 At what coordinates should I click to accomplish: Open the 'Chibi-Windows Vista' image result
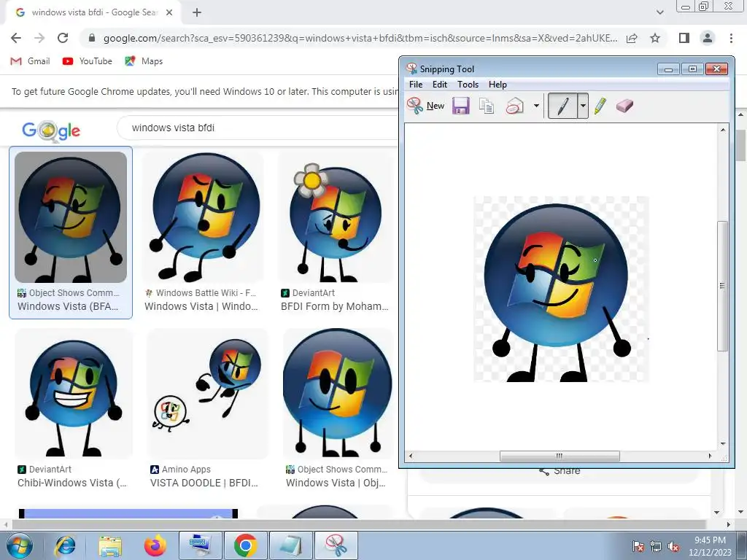pos(74,394)
